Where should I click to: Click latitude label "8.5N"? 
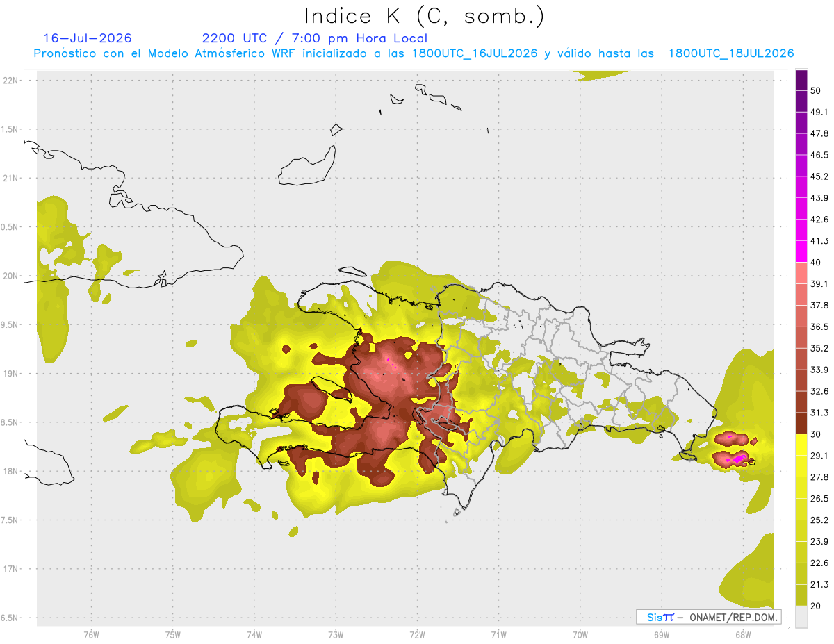(x=10, y=422)
